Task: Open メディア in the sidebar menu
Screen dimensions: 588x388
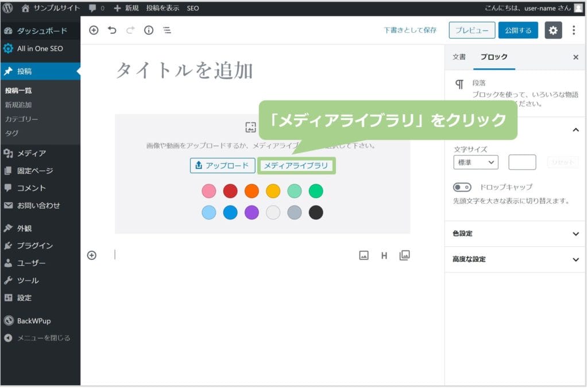Action: tap(32, 153)
